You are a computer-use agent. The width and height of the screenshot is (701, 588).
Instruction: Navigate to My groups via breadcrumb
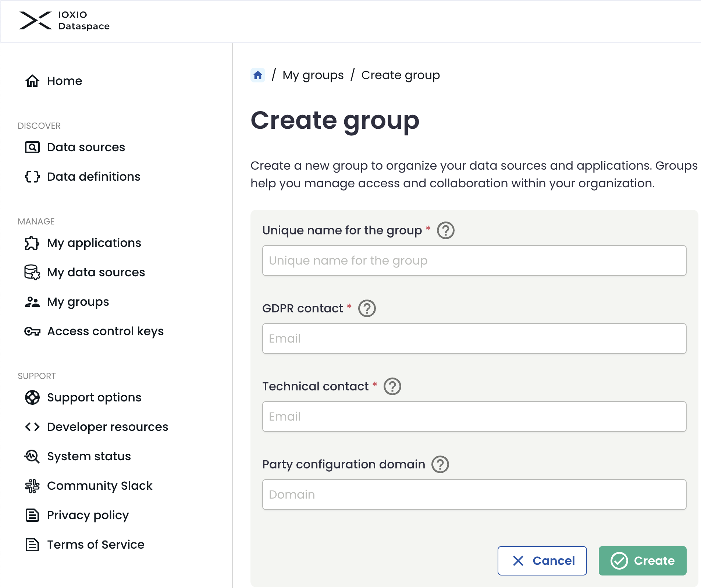coord(313,75)
